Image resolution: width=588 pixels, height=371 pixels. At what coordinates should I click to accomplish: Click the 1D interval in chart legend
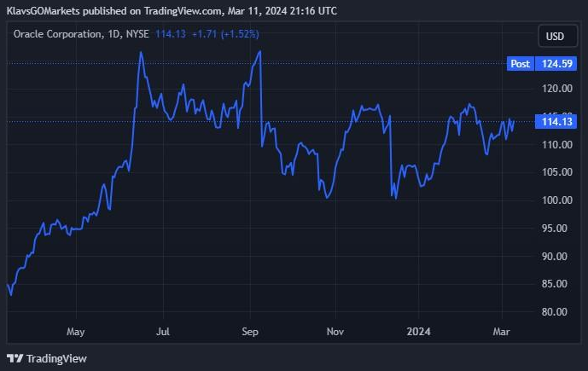[114, 34]
